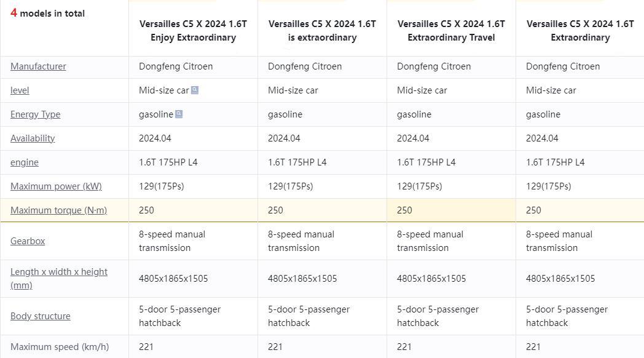The image size is (644, 358).
Task: Click the '4 models in total' text
Action: (x=47, y=13)
